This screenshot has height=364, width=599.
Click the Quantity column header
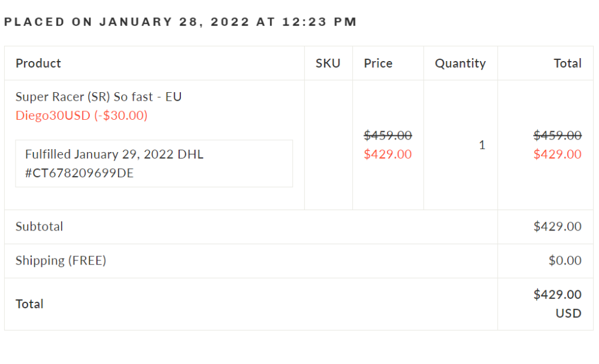(x=460, y=63)
